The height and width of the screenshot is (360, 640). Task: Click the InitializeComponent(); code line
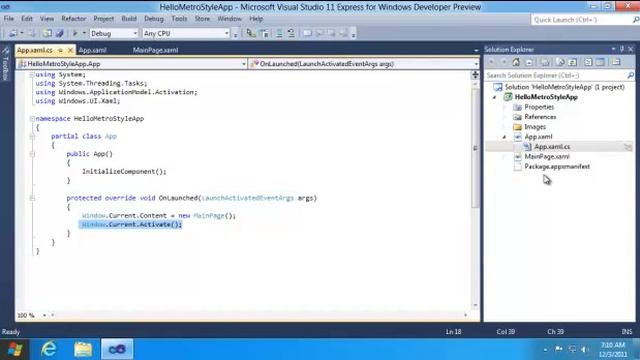click(124, 172)
